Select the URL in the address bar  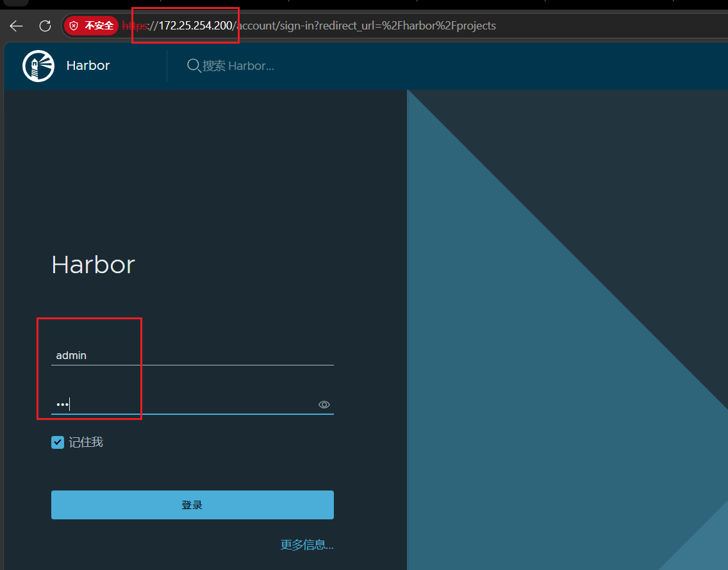309,26
